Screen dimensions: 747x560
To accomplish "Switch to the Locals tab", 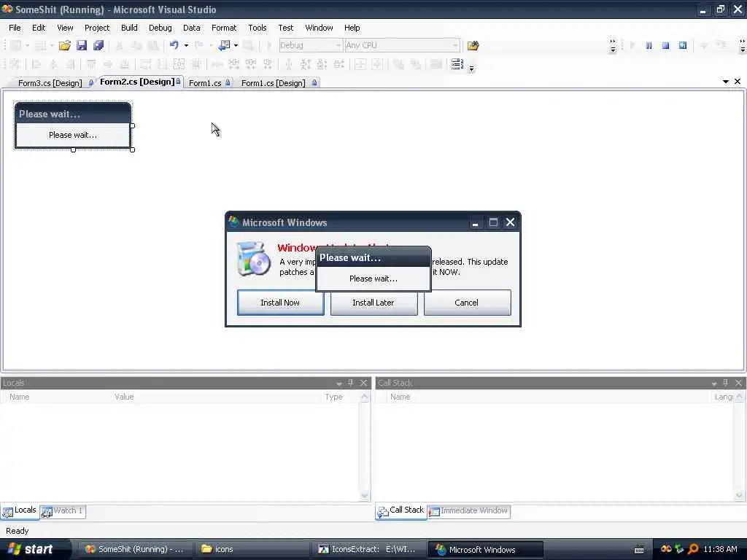I will point(20,510).
